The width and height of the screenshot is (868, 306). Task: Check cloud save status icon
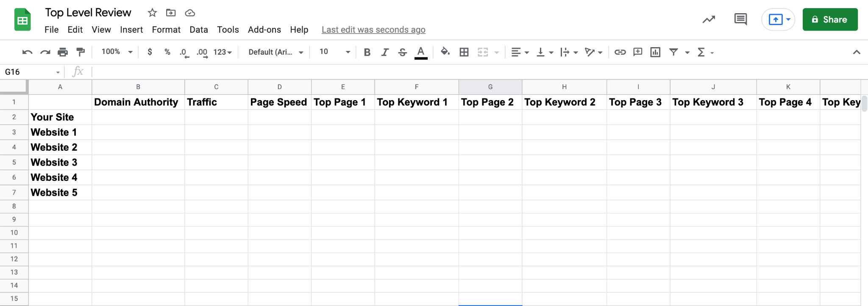coord(190,13)
